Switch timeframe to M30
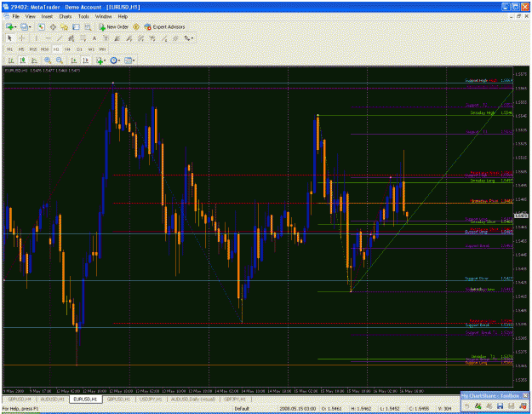 [x=44, y=49]
